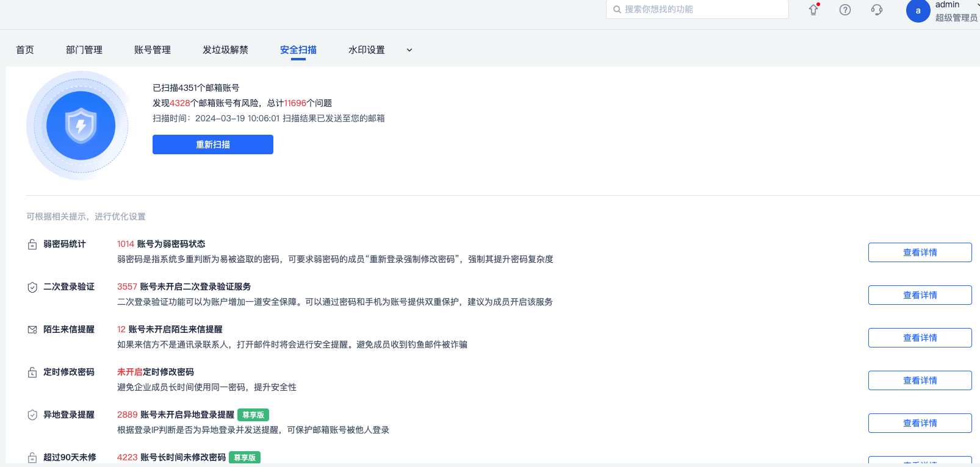Click the 4223 count for unchanged passwords
Viewport: 980px width, 467px height.
click(128, 457)
